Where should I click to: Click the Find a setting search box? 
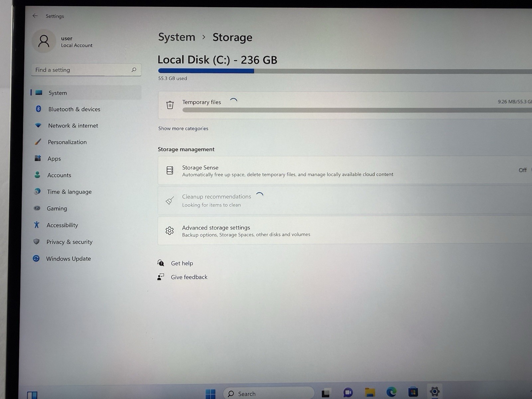(86, 70)
